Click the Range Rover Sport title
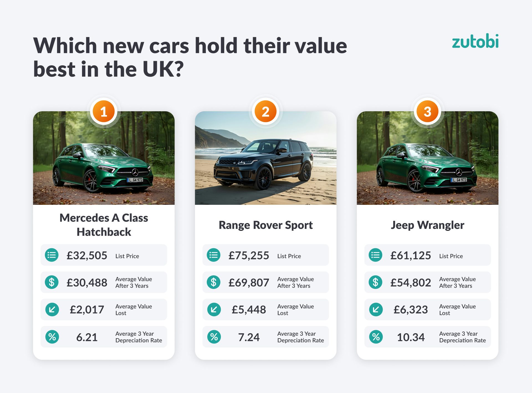Image resolution: width=532 pixels, height=393 pixels. [265, 225]
